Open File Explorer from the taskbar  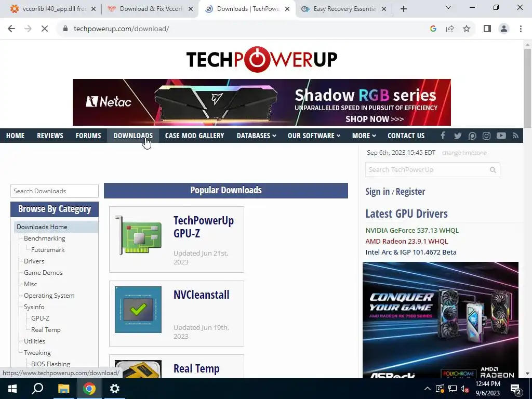point(63,389)
